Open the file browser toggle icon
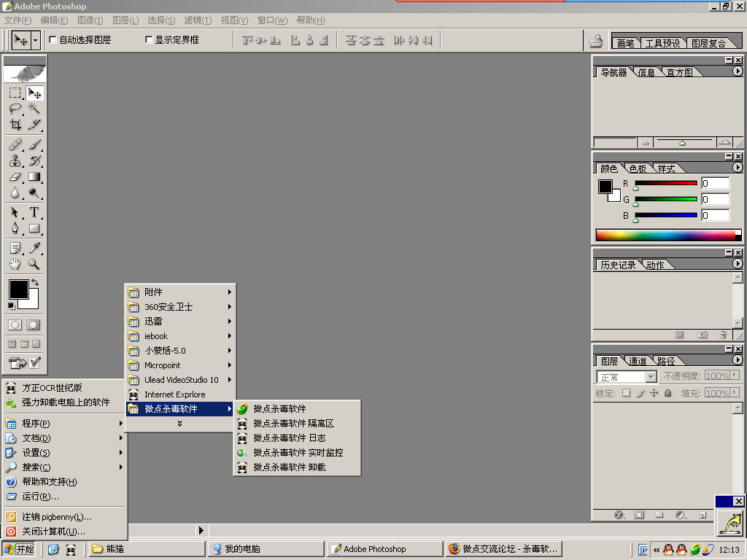This screenshot has height=560, width=747. point(596,41)
